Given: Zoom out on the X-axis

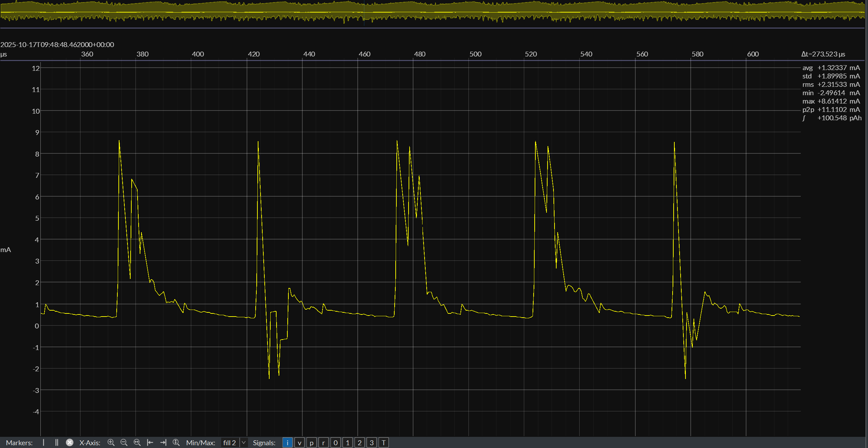Looking at the screenshot, I should click(x=124, y=442).
